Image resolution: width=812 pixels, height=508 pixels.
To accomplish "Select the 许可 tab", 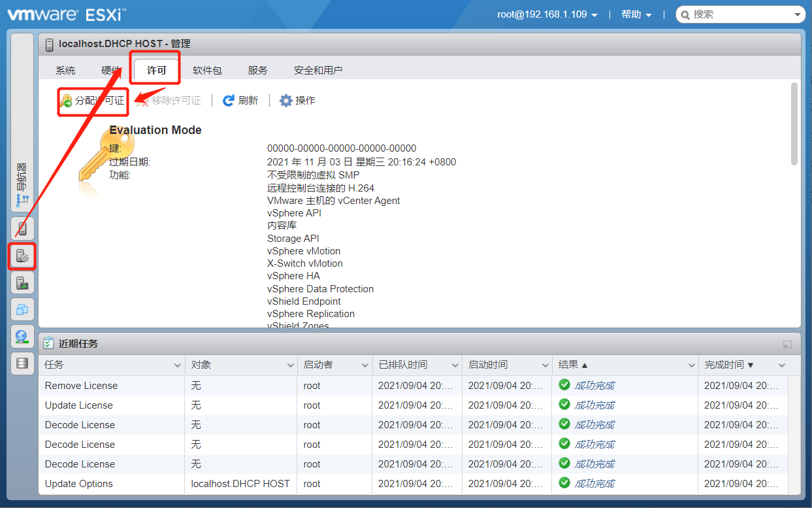I will (157, 70).
